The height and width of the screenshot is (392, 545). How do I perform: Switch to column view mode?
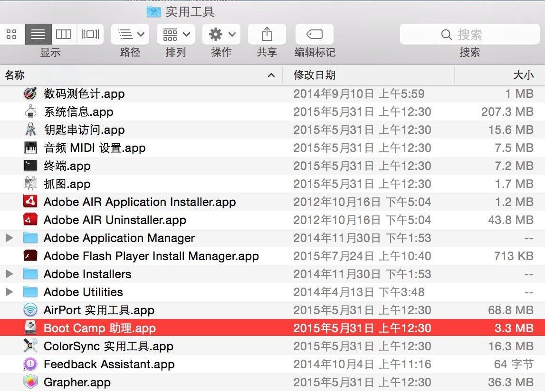point(64,34)
